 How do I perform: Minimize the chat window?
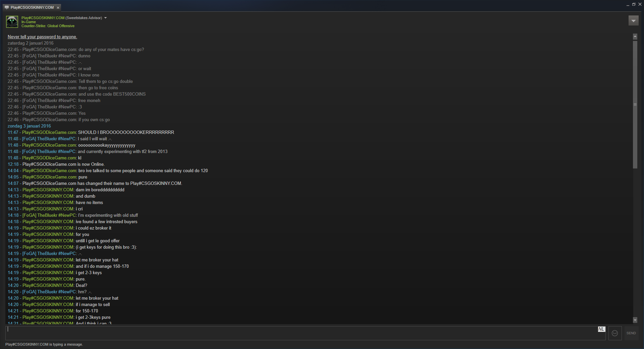[628, 5]
